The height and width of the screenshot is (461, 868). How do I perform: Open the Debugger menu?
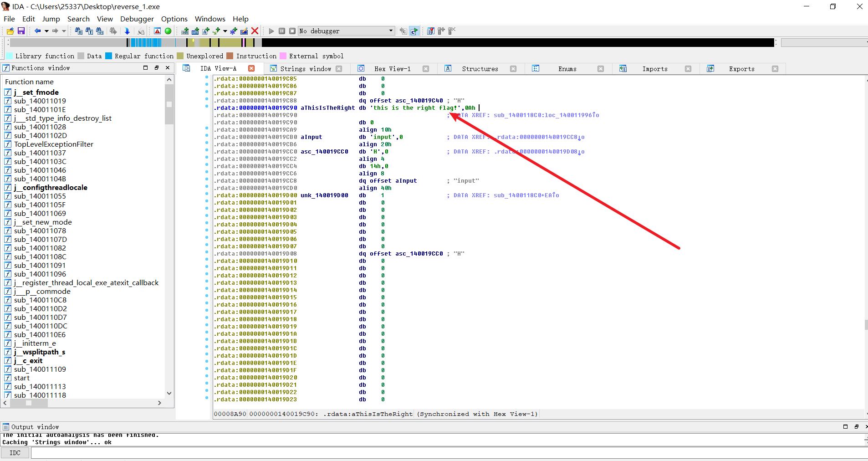click(x=137, y=19)
